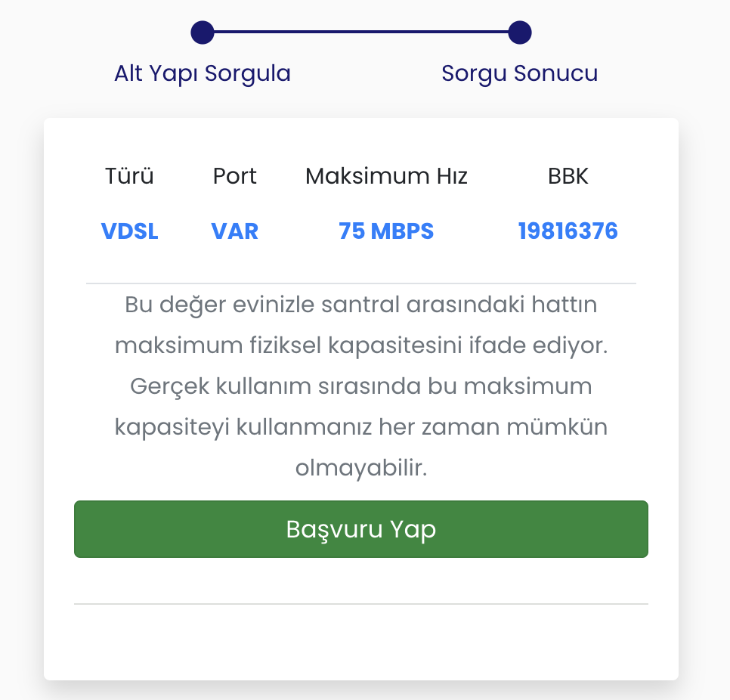Viewport: 730px width, 700px height.
Task: Open the Sorgu Sonucu step label
Action: pos(520,74)
